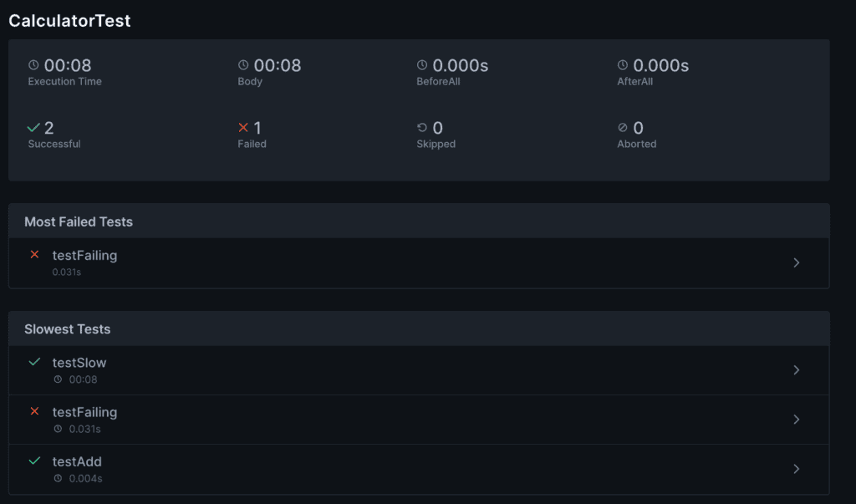Expand testFailing under Slowest Tests

796,419
